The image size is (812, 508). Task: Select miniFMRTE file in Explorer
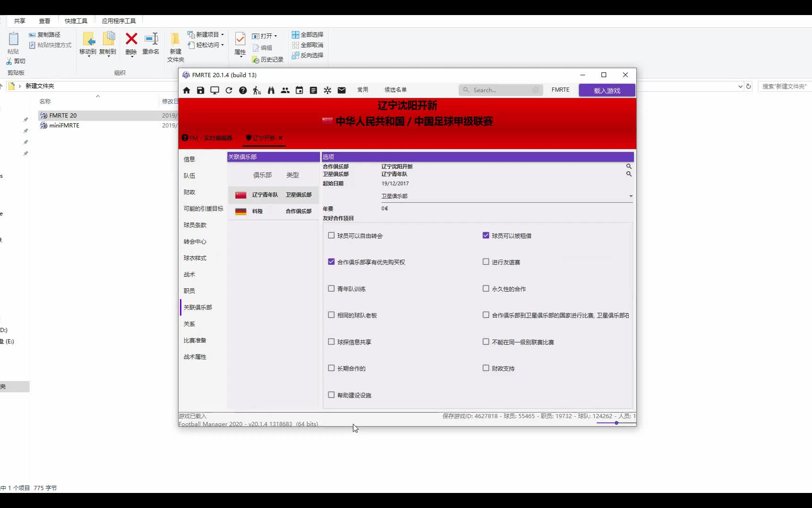point(64,126)
